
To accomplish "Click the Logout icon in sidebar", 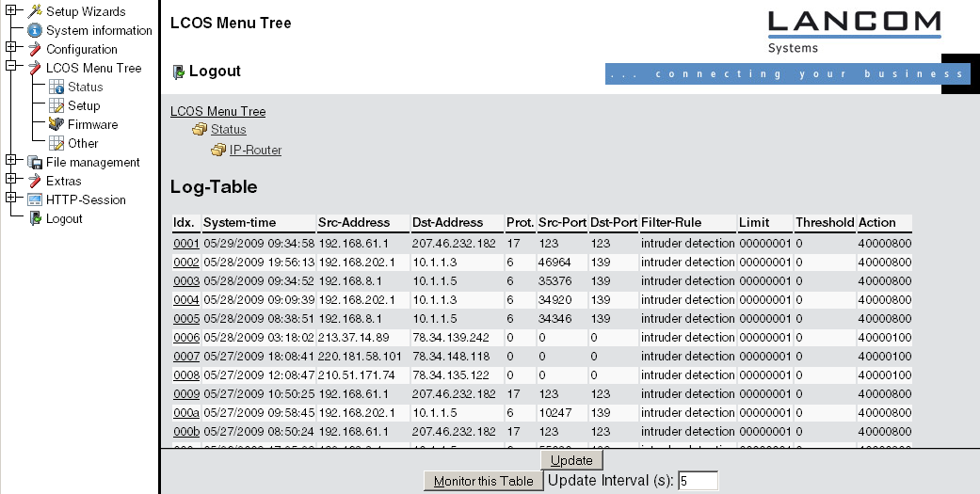I will (35, 218).
